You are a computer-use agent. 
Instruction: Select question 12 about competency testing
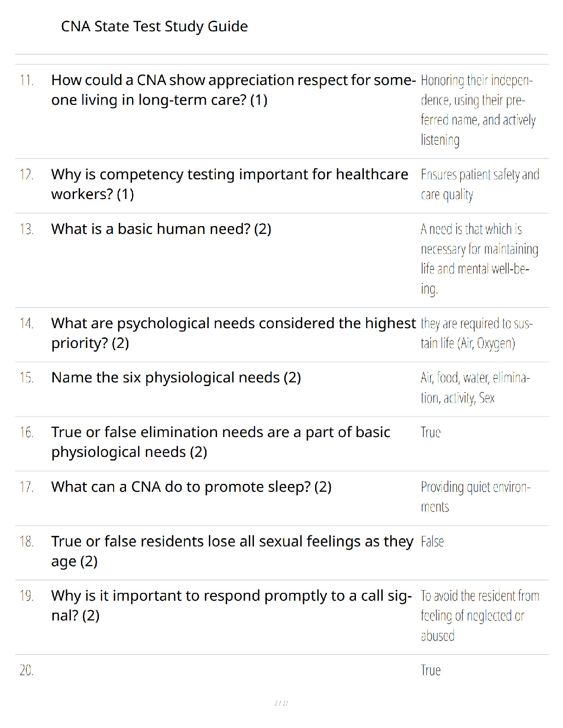pyautogui.click(x=230, y=184)
